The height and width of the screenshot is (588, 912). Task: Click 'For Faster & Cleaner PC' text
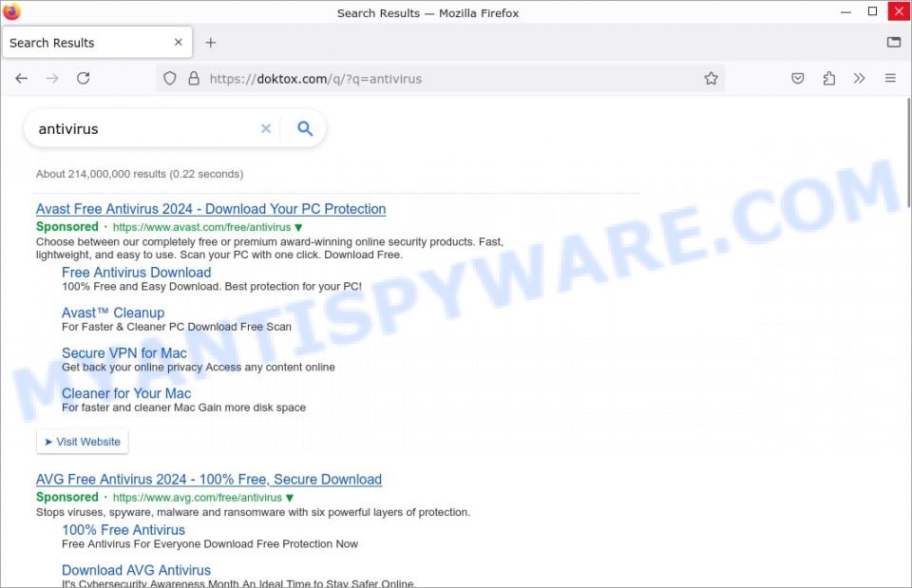pos(177,327)
